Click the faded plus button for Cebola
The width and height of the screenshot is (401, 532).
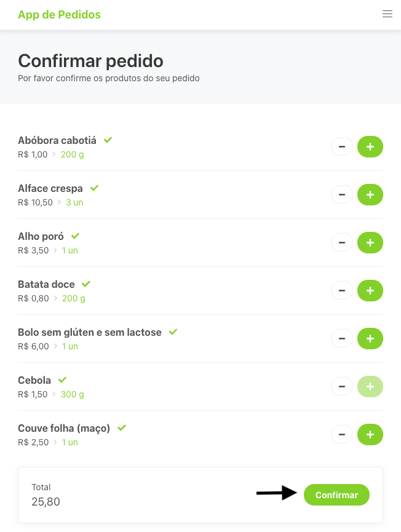tap(370, 387)
